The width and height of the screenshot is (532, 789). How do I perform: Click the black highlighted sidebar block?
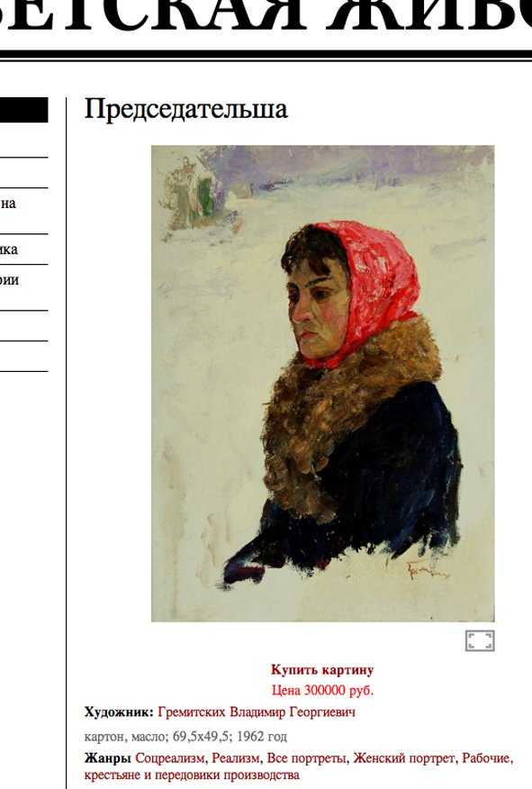[23, 110]
